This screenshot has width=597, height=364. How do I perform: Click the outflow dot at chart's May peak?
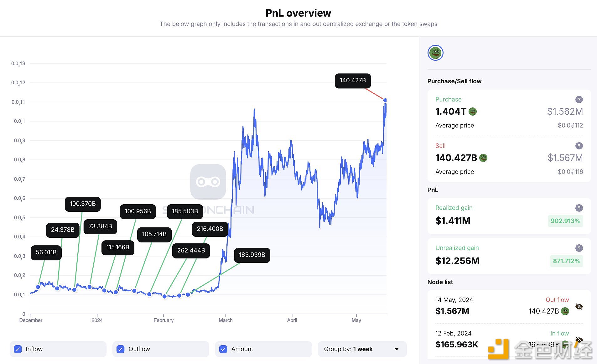pos(385,100)
